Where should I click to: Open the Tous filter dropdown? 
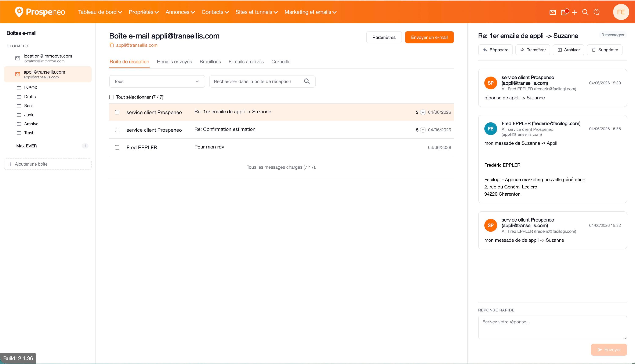point(157,81)
